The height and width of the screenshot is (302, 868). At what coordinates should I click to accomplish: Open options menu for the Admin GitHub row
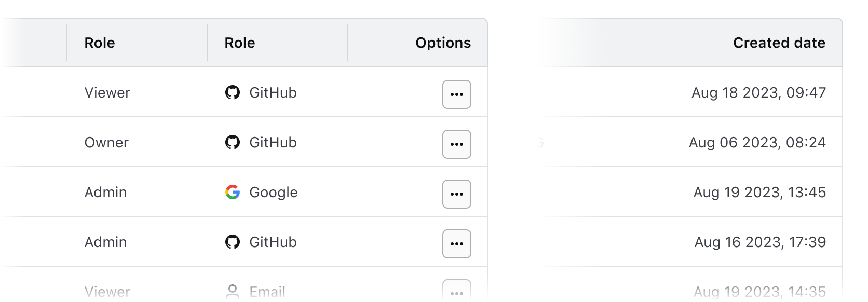click(x=456, y=243)
